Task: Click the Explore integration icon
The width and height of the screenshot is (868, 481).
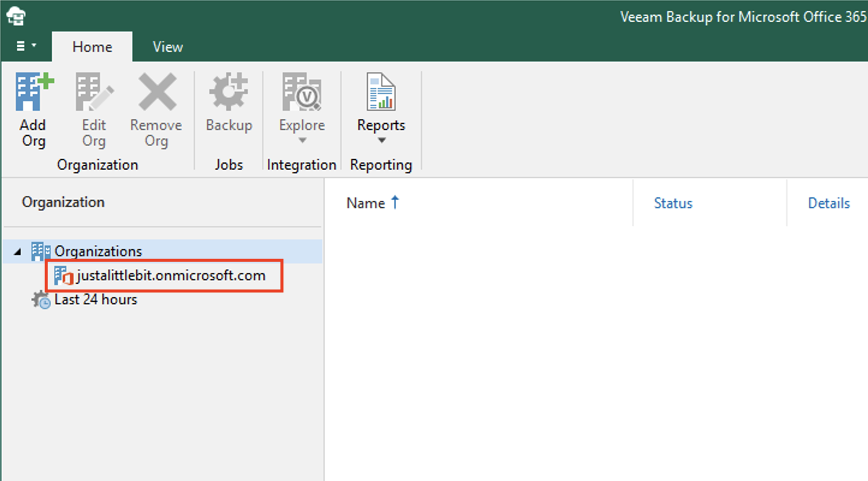Action: (302, 92)
